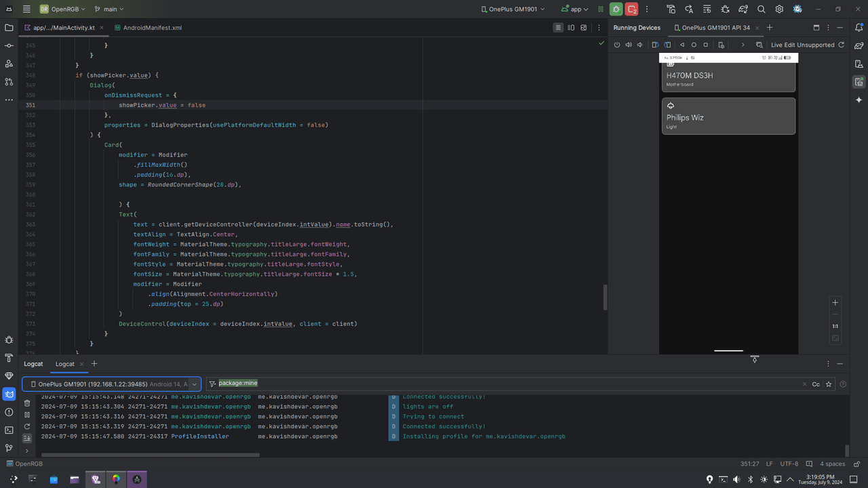Select the second Logcat tab
This screenshot has width=868, height=488.
tap(65, 364)
